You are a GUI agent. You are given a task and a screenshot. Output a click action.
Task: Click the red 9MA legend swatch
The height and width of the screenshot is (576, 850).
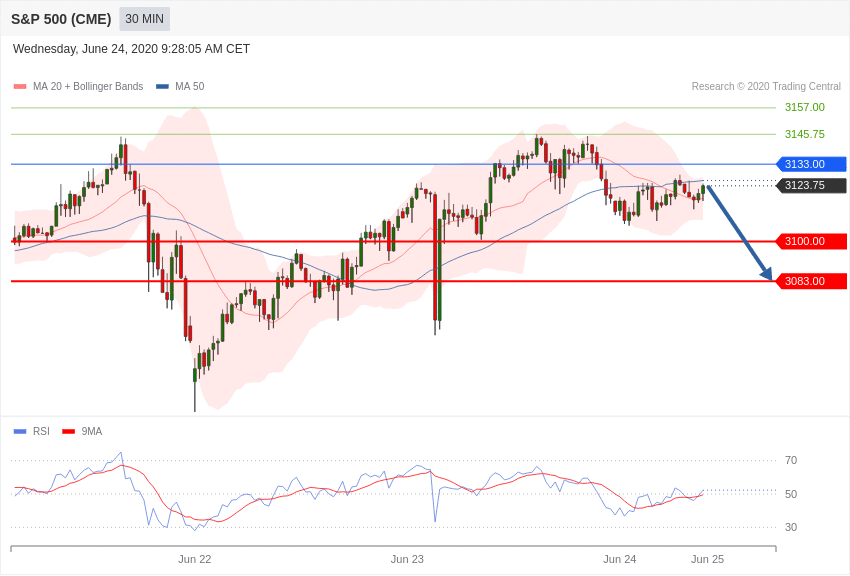pyautogui.click(x=69, y=432)
